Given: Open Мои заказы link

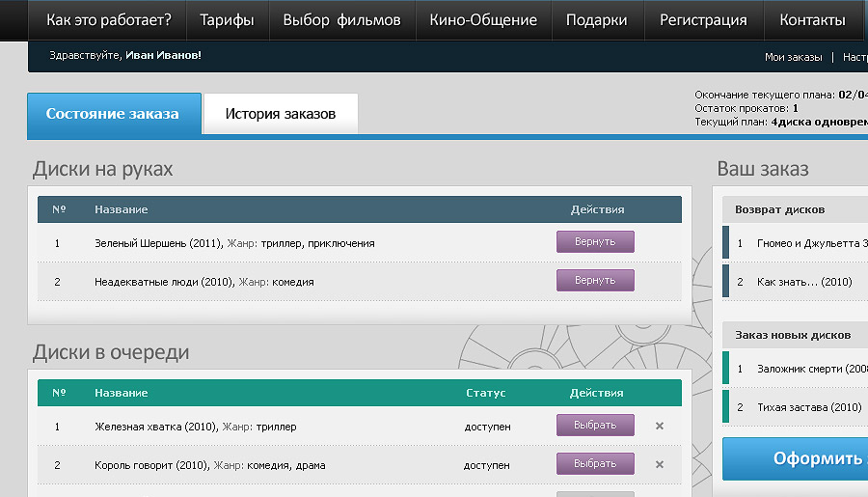Looking at the screenshot, I should coord(794,57).
